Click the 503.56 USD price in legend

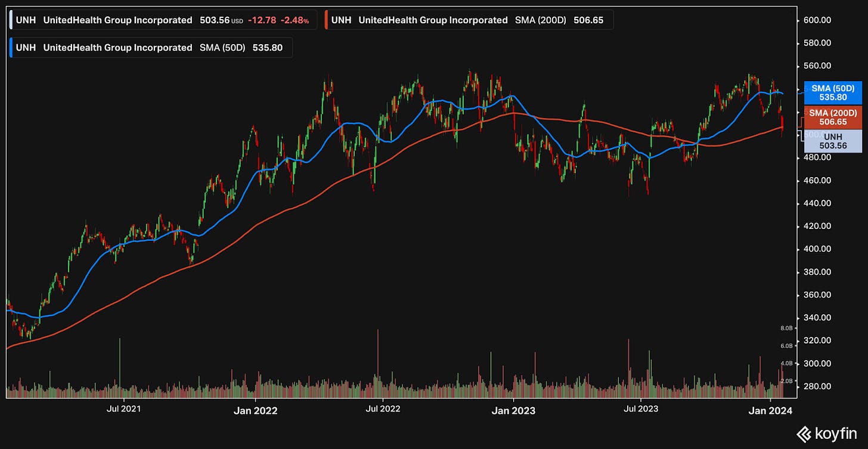coord(221,20)
